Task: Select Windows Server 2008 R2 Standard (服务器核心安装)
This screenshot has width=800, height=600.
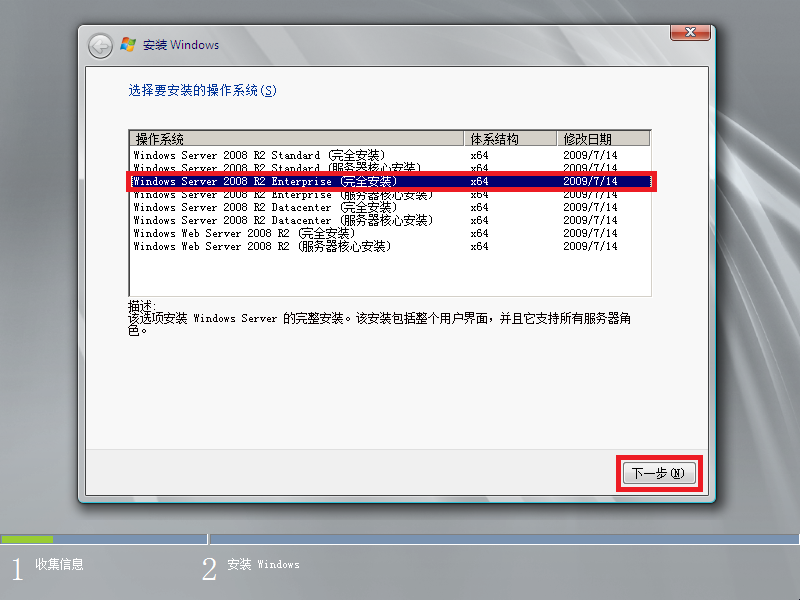Action: (390, 167)
